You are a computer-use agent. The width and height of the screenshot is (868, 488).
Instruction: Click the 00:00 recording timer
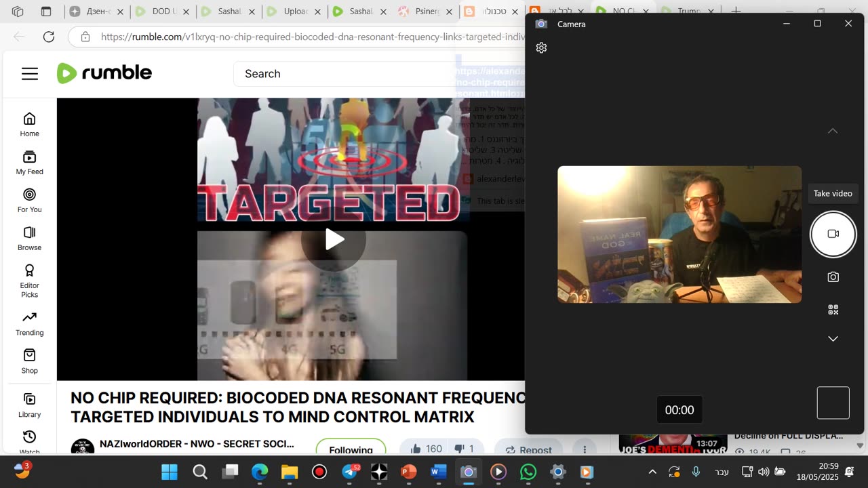pos(679,410)
